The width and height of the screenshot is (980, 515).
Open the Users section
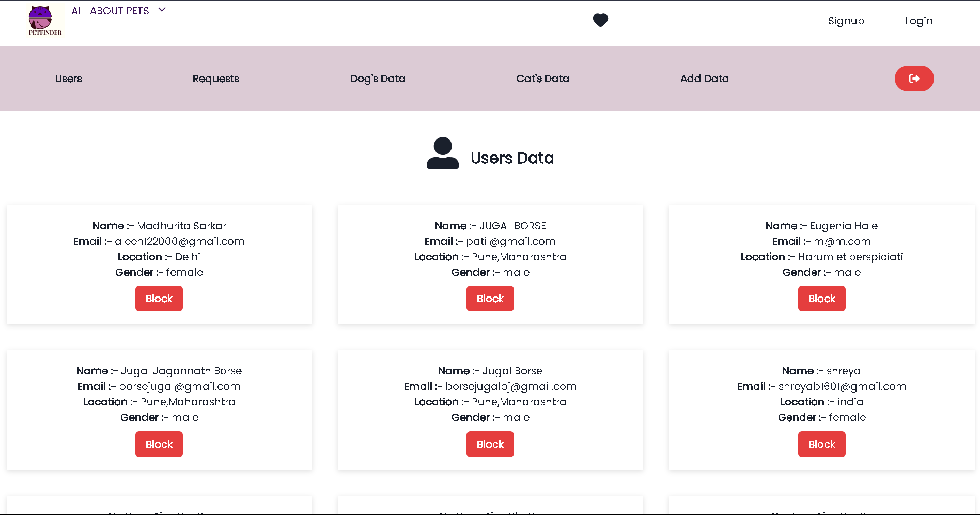tap(68, 79)
